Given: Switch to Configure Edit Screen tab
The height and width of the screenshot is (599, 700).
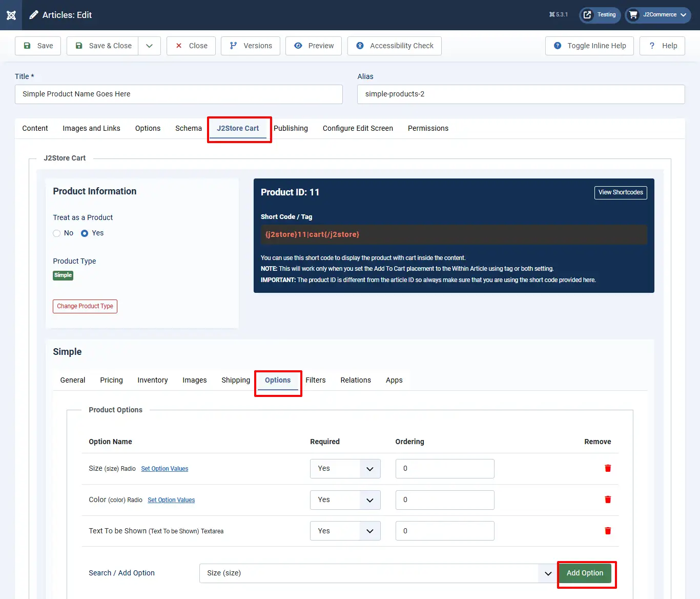Looking at the screenshot, I should point(358,128).
